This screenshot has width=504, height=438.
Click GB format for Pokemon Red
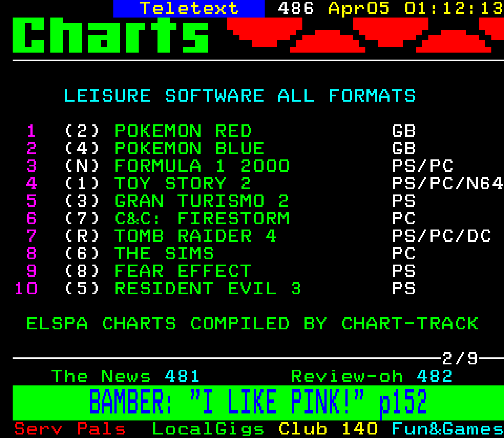point(404,131)
